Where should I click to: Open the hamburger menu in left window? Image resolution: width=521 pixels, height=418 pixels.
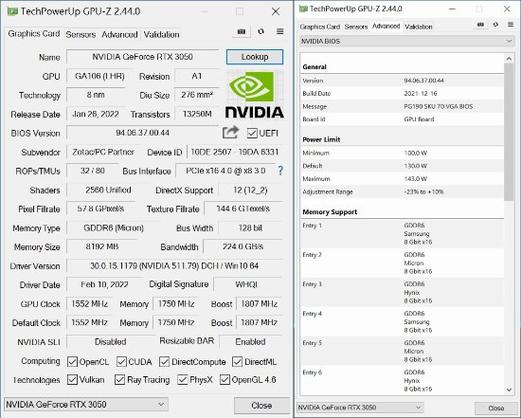280,31
